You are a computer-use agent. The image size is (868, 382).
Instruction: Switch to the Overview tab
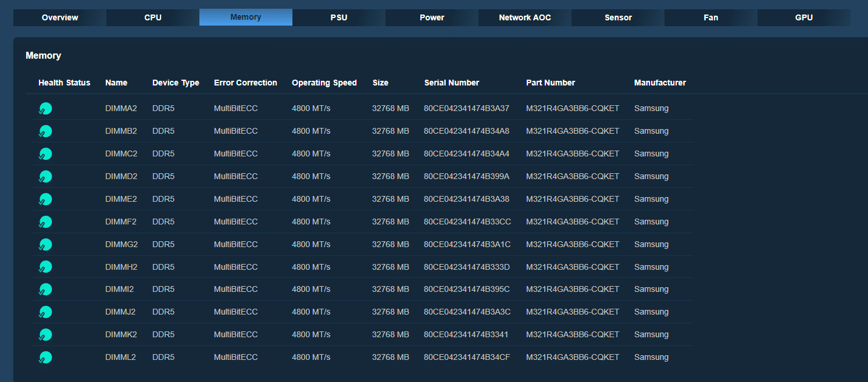(x=60, y=17)
